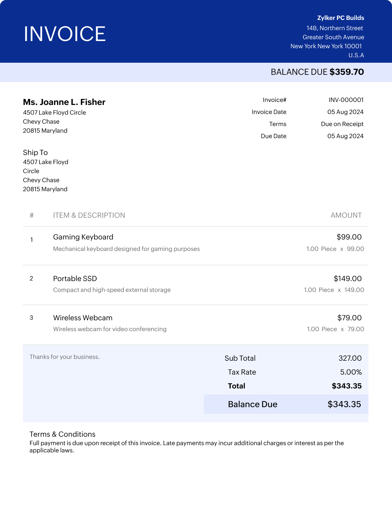Click the Due on Receipt terms value
Screen dimensions: 392x532
[x=342, y=124]
